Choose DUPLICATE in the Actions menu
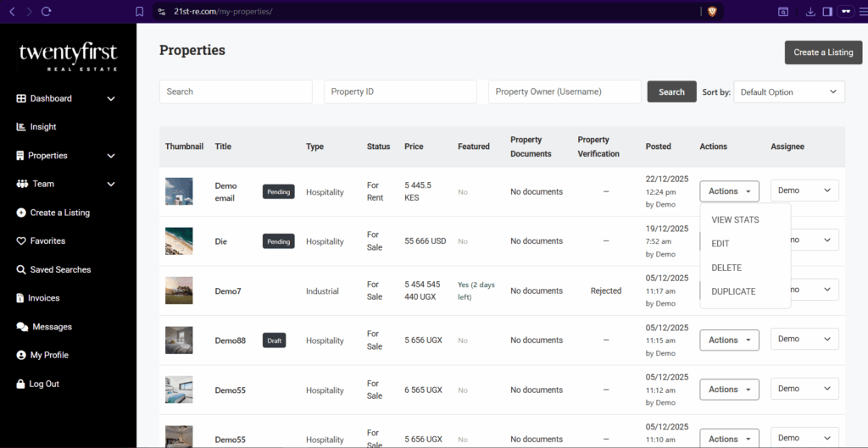Viewport: 868px width, 448px height. click(x=733, y=292)
